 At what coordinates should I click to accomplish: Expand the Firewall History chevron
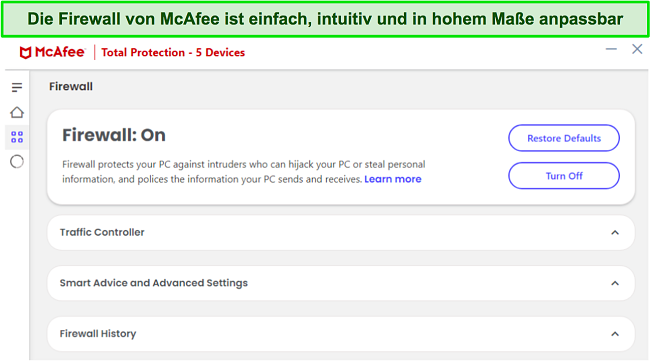pos(615,334)
